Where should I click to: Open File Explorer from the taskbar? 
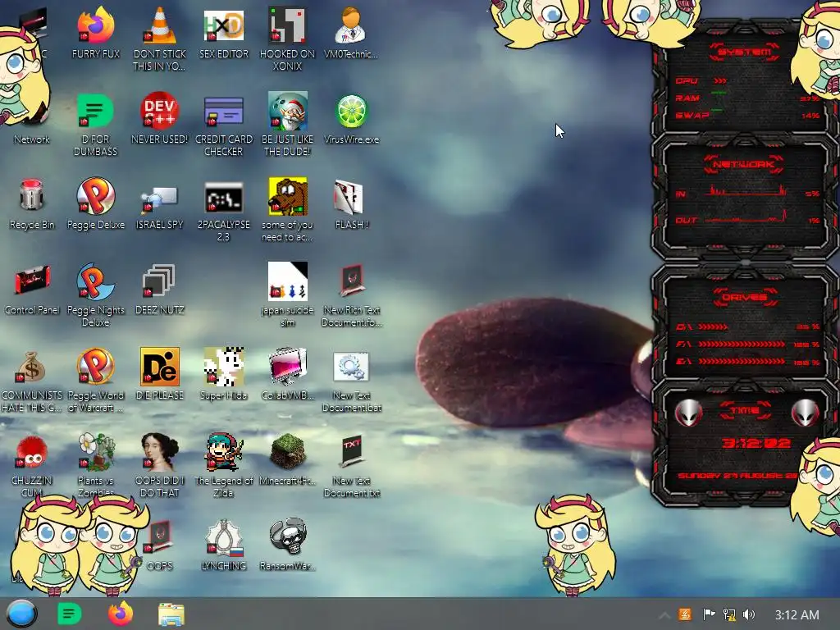171,614
